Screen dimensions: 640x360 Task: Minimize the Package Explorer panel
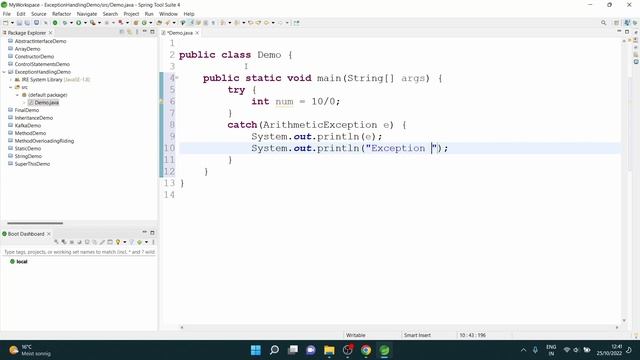tap(144, 32)
